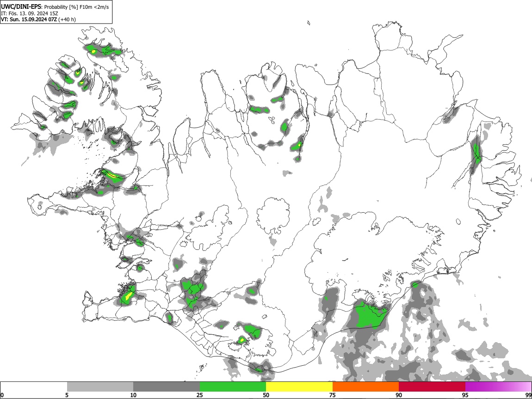Click the legend value '25'
532x399 pixels.
[x=200, y=395]
